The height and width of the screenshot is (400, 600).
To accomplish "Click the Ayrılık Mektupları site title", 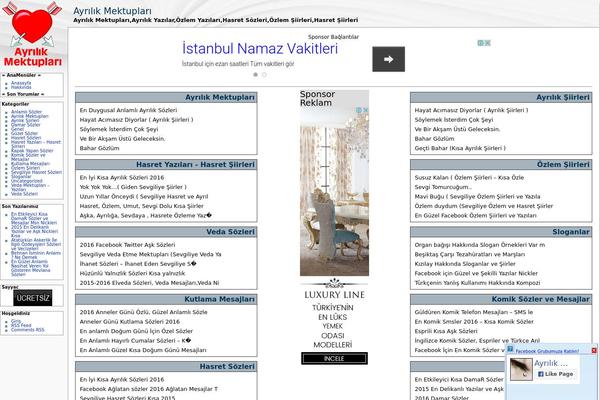I will click(x=112, y=11).
